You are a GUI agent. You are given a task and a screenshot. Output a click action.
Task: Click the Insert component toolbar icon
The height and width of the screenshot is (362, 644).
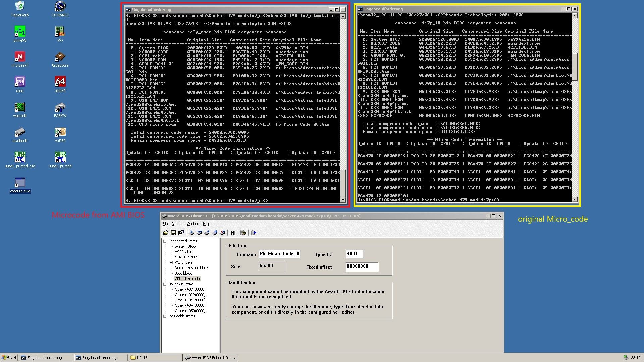(192, 233)
